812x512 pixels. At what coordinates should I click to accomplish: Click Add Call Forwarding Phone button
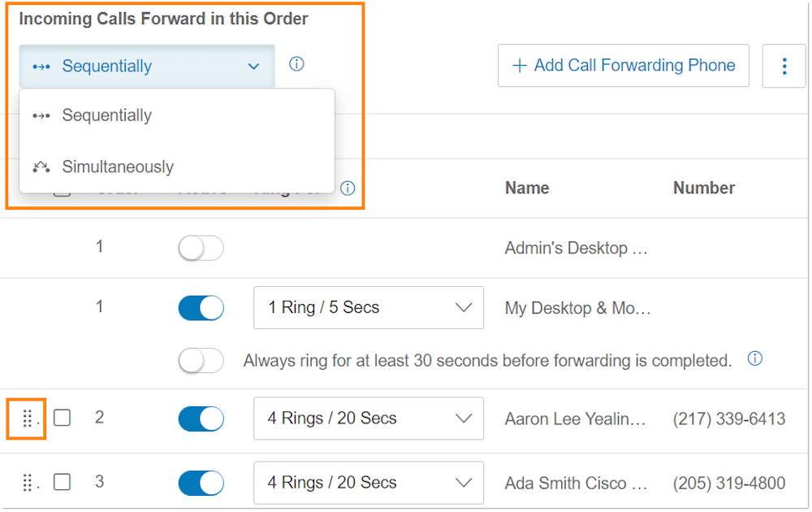pyautogui.click(x=623, y=66)
